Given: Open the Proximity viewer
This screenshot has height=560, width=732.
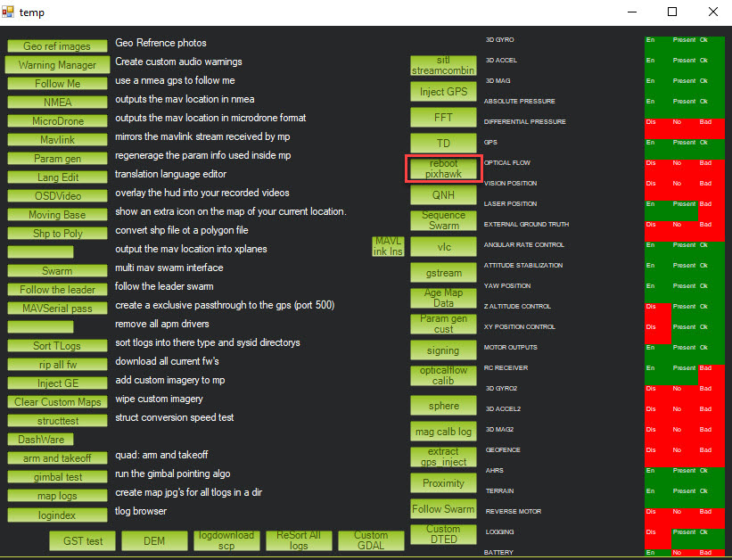Looking at the screenshot, I should pos(443,483).
